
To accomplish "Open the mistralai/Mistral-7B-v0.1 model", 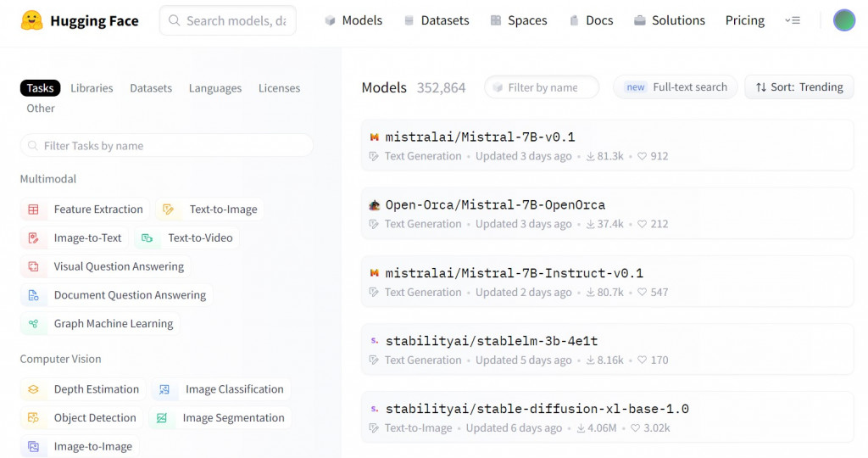I will (x=480, y=137).
